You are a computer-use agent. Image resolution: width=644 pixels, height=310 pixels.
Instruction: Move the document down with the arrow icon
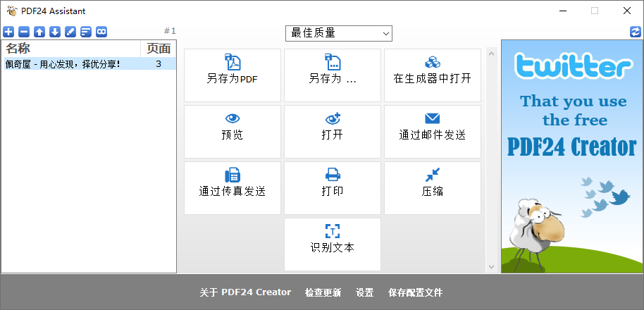click(x=55, y=32)
